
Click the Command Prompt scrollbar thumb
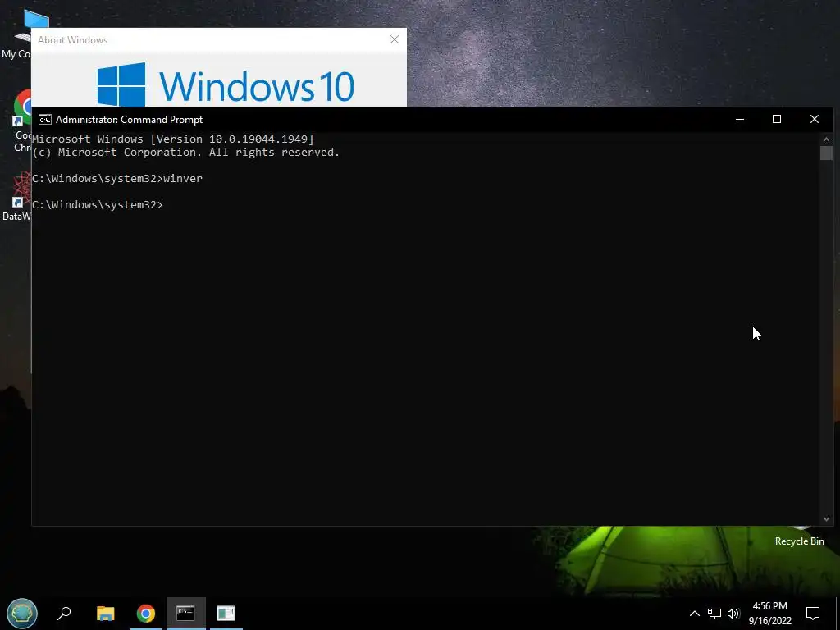826,153
